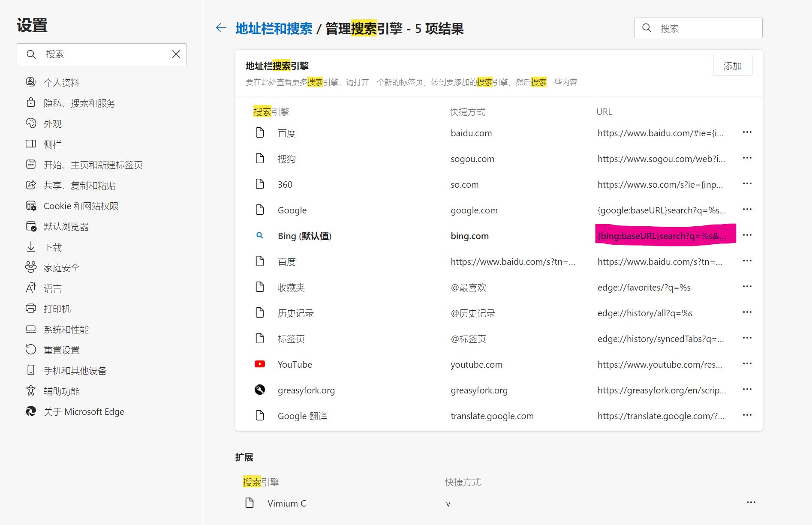Select the youtube.com shortcut text
The height and width of the screenshot is (525, 812).
pos(476,365)
